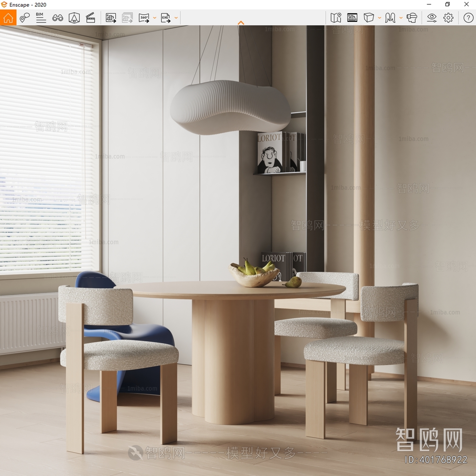Screen dimensions: 476x476
Task: Toggle the BIM information panel
Action: tap(41, 18)
